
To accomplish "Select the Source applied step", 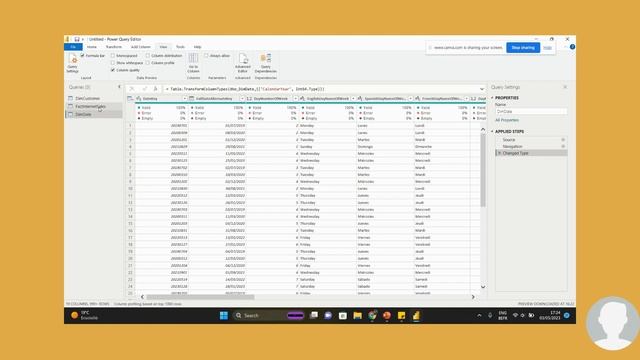I will 509,140.
